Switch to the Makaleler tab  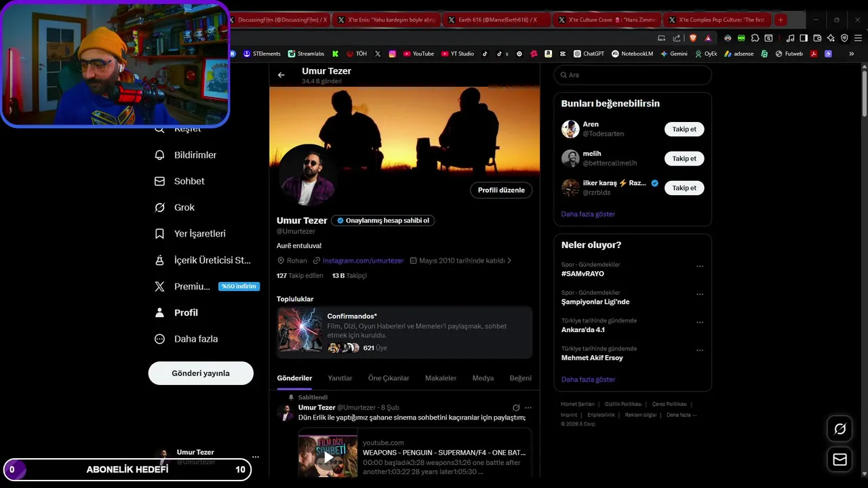coord(441,378)
